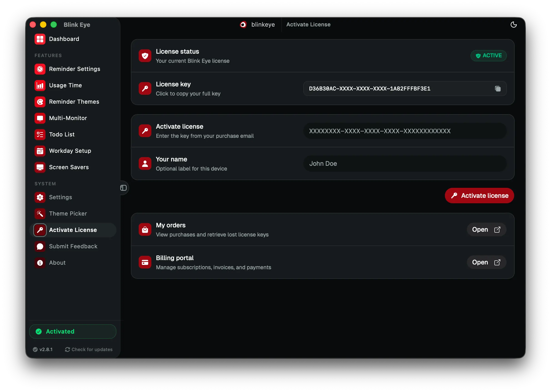Image resolution: width=551 pixels, height=392 pixels.
Task: Click the Usage Time bar chart icon
Action: 40,85
